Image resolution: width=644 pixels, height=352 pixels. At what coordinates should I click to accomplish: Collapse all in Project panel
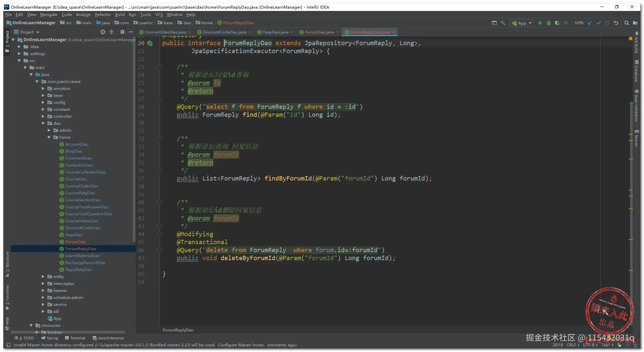tap(111, 32)
